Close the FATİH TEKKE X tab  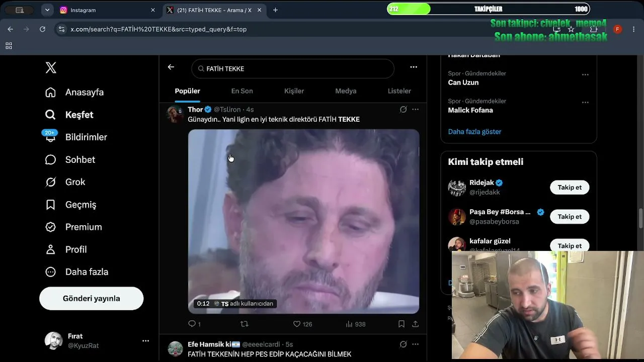[x=260, y=10]
